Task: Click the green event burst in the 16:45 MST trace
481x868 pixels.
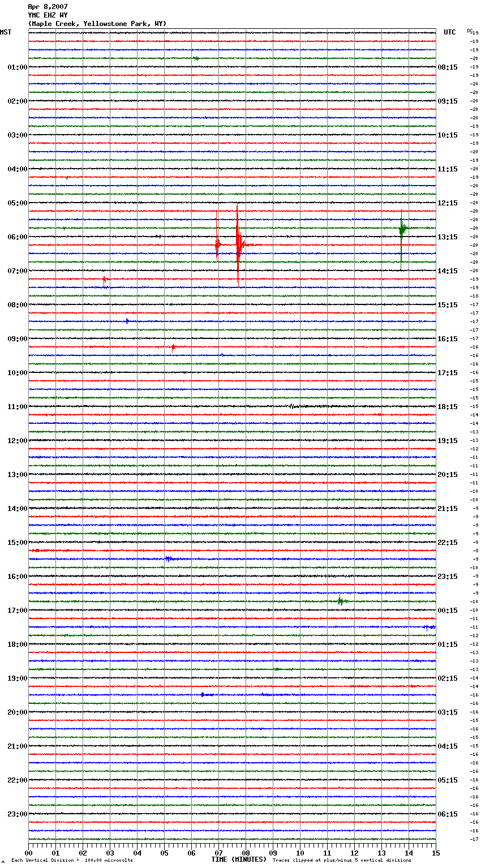Action: click(x=340, y=601)
